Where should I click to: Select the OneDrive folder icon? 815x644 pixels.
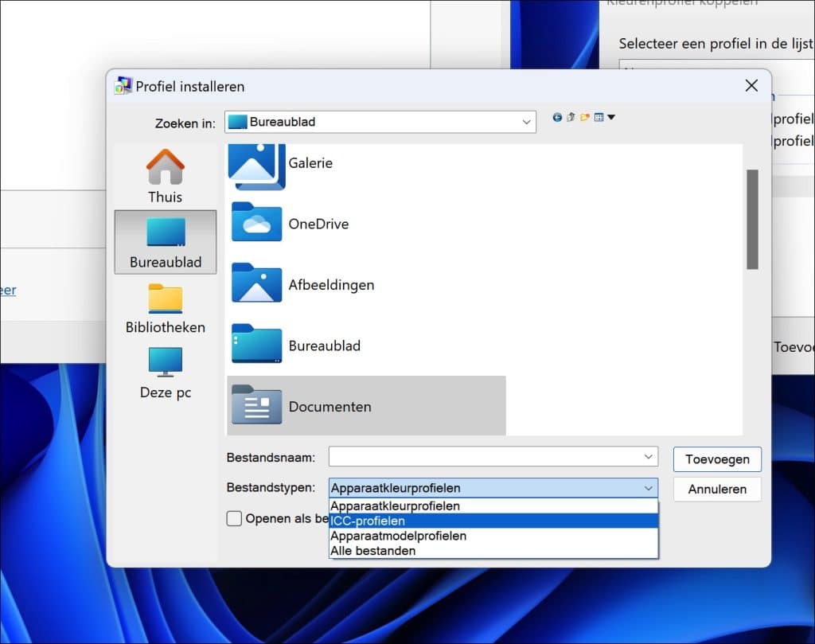257,222
